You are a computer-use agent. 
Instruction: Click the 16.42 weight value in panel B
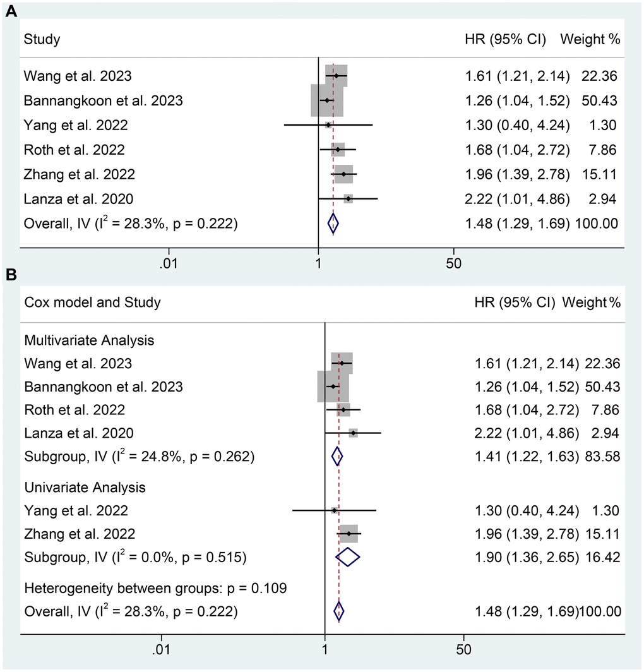pyautogui.click(x=602, y=557)
